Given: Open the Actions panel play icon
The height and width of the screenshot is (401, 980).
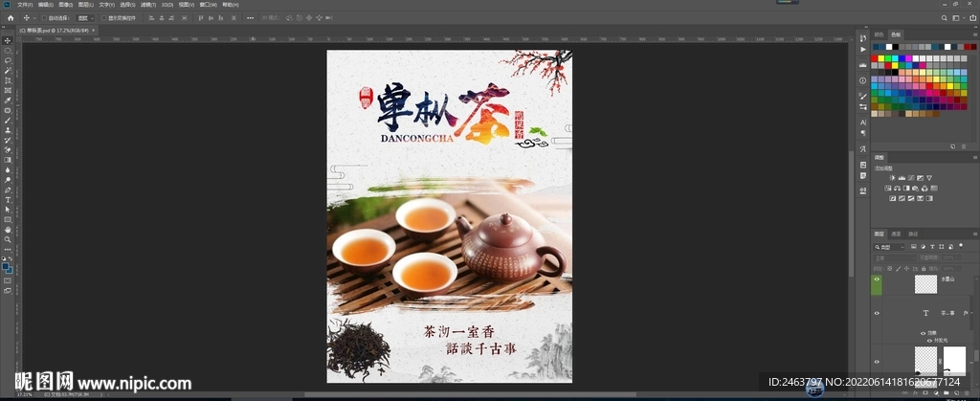Looking at the screenshot, I should (863, 49).
